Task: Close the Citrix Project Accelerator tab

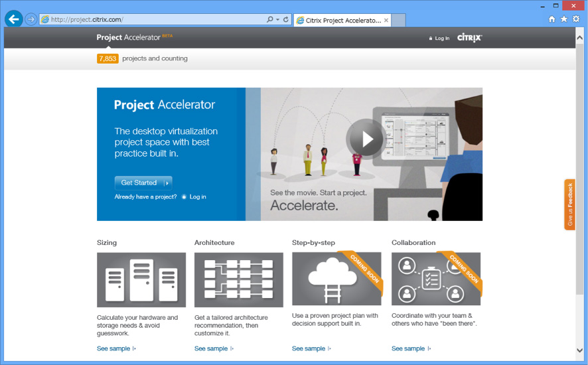Action: click(x=386, y=21)
